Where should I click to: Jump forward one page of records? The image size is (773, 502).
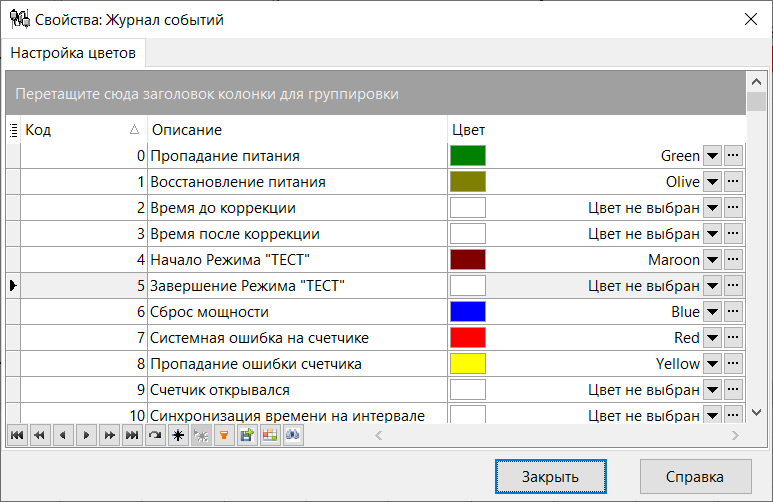click(x=109, y=435)
